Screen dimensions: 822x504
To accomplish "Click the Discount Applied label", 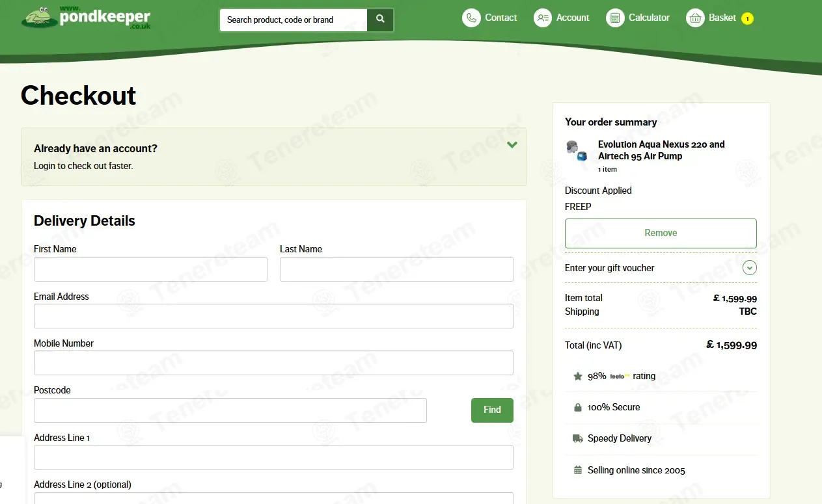I will [x=598, y=191].
